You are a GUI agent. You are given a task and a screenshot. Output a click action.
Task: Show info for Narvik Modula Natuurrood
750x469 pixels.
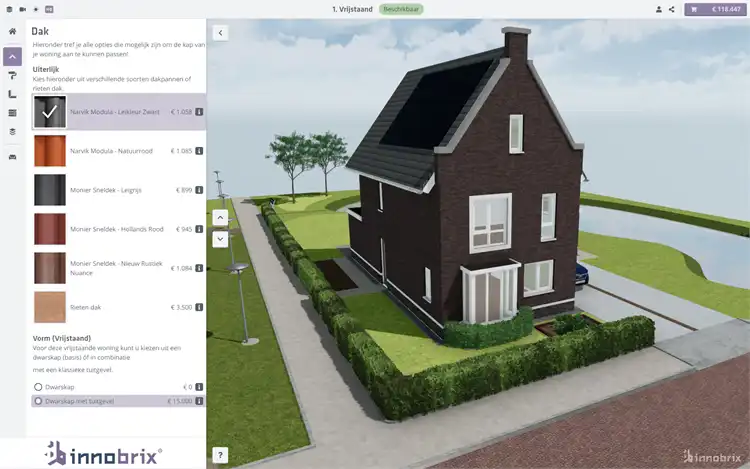click(199, 151)
